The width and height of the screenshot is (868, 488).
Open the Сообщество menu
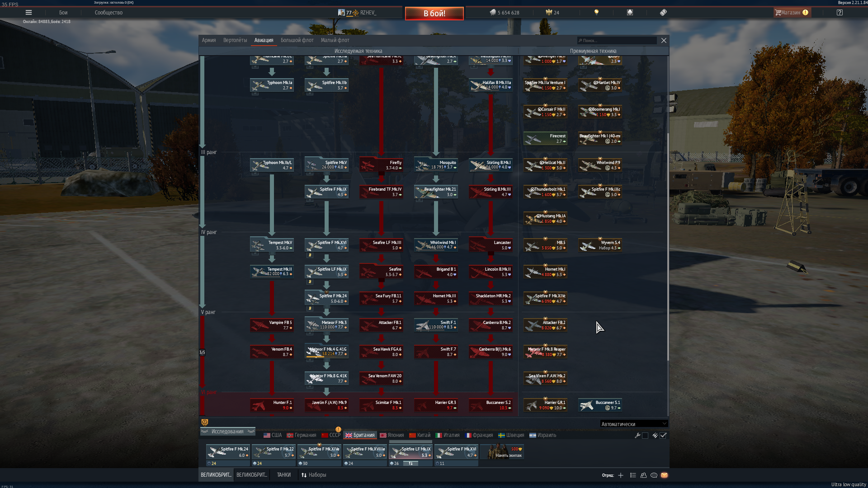coord(108,13)
